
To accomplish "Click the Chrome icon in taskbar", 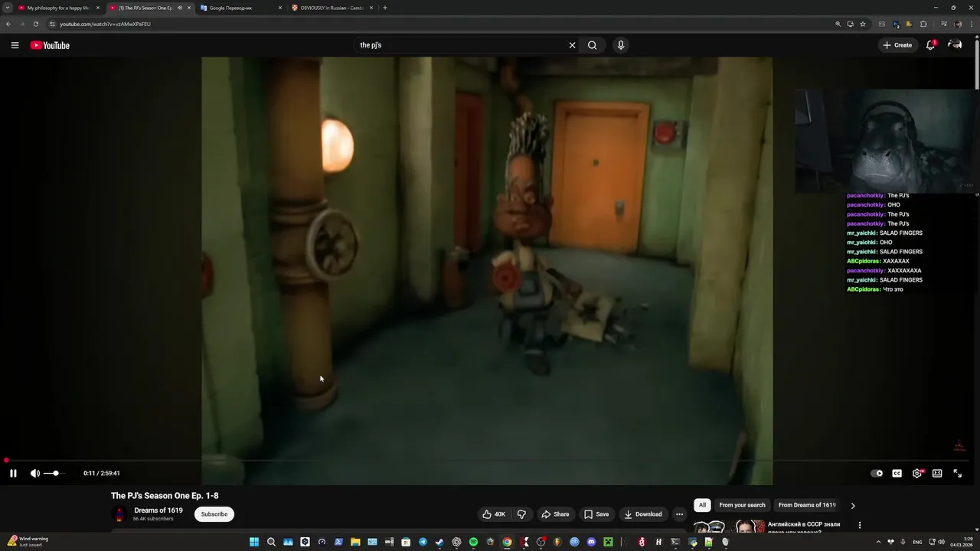I will pyautogui.click(x=507, y=542).
